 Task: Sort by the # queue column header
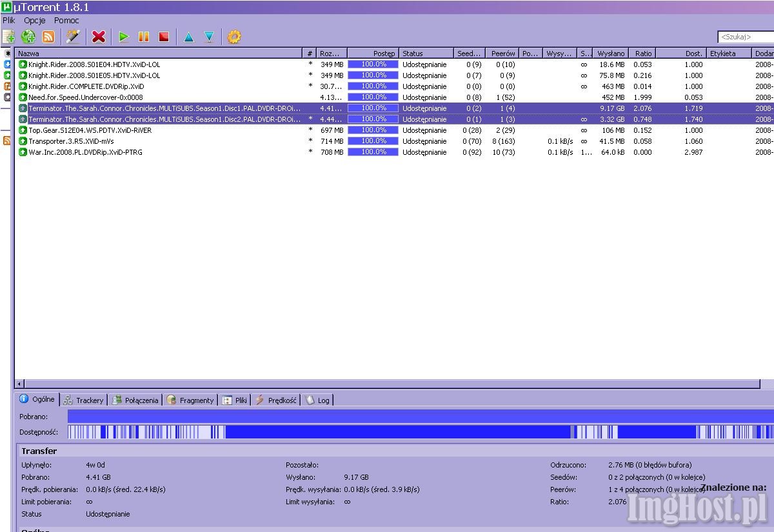310,54
